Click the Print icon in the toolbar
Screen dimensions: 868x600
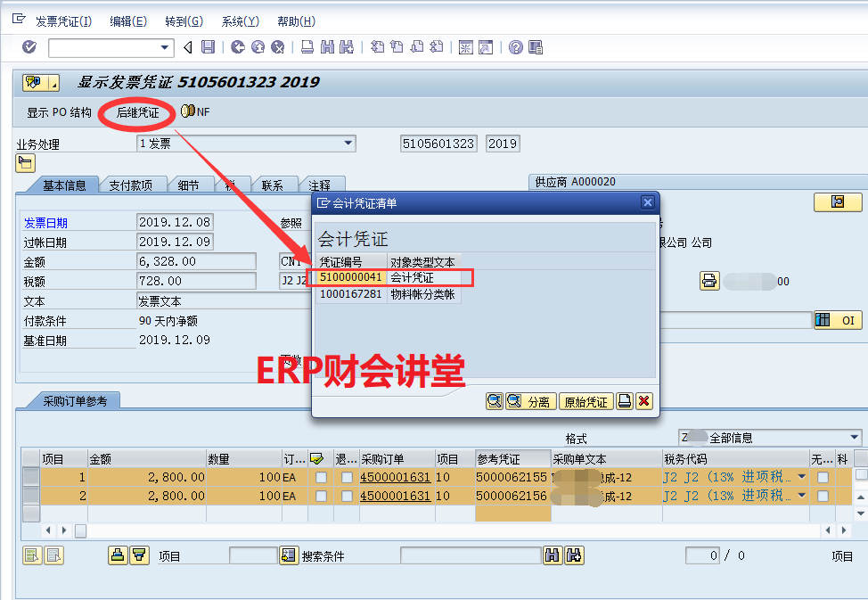tap(307, 47)
